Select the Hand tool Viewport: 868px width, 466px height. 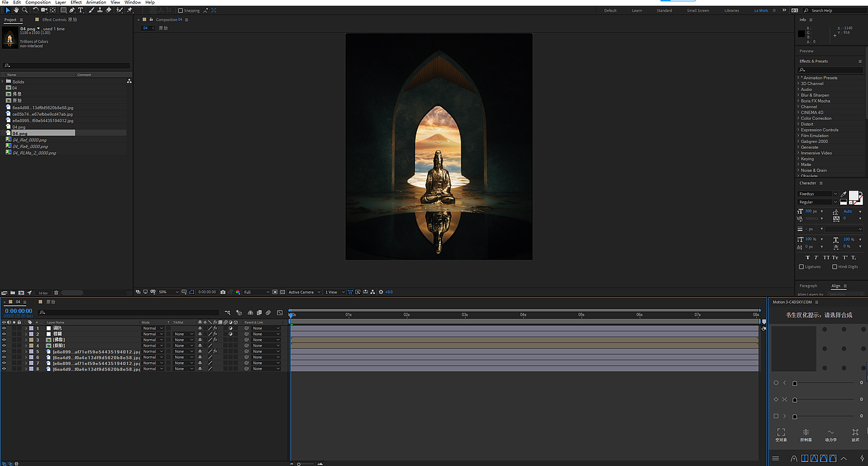16,10
